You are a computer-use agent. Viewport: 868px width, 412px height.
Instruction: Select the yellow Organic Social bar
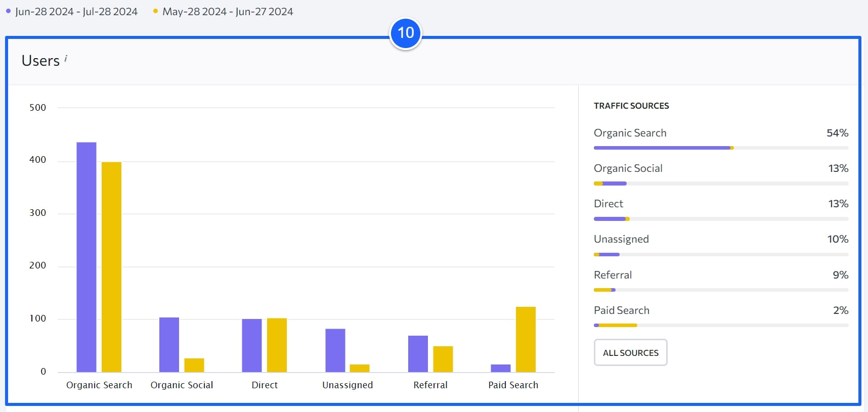pos(194,365)
